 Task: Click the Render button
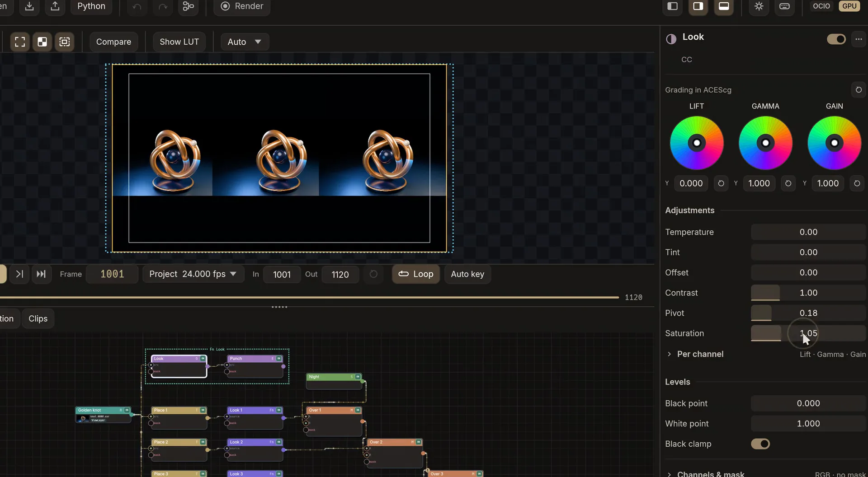click(x=242, y=6)
